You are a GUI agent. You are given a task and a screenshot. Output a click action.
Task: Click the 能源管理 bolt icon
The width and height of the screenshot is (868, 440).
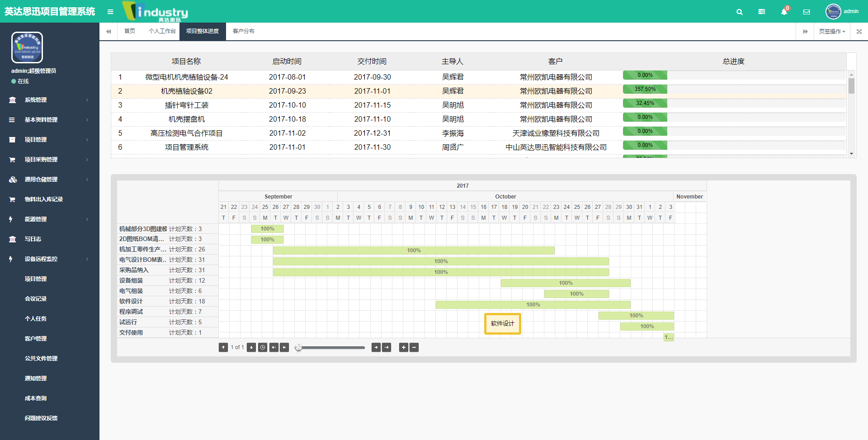coord(11,219)
